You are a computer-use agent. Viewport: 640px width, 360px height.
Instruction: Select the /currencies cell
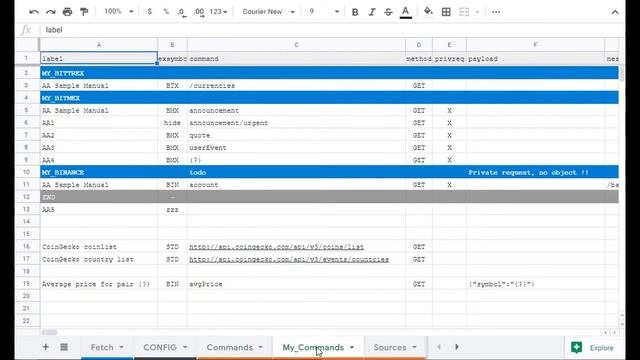(296, 86)
